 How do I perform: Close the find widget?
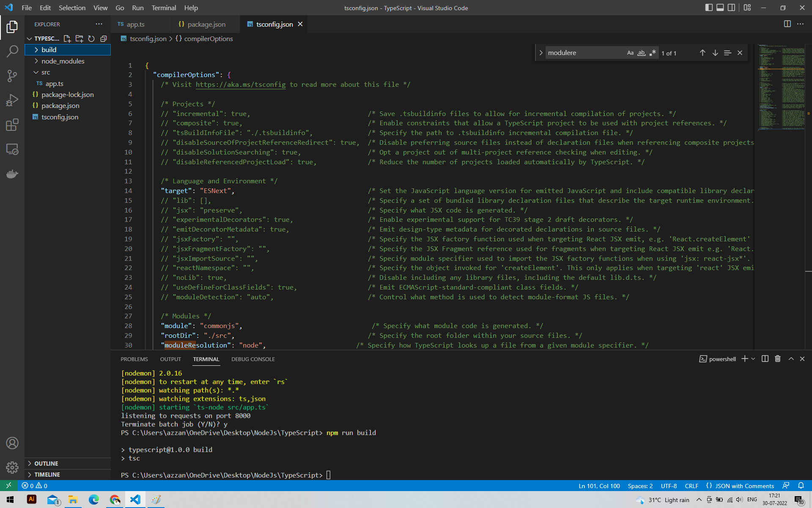point(740,53)
